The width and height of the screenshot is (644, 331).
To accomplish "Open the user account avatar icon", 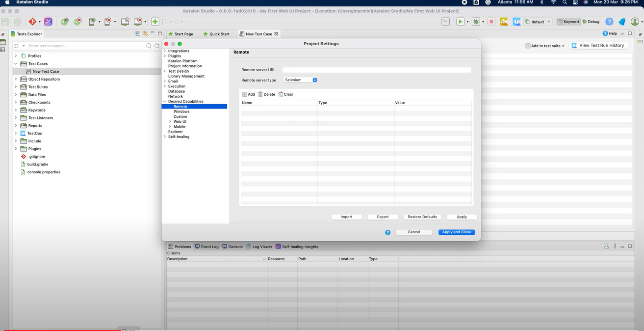I will (x=635, y=22).
